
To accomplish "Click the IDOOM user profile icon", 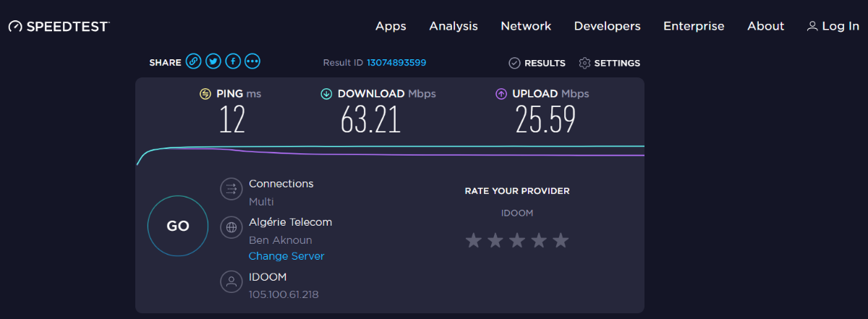I will [x=231, y=282].
